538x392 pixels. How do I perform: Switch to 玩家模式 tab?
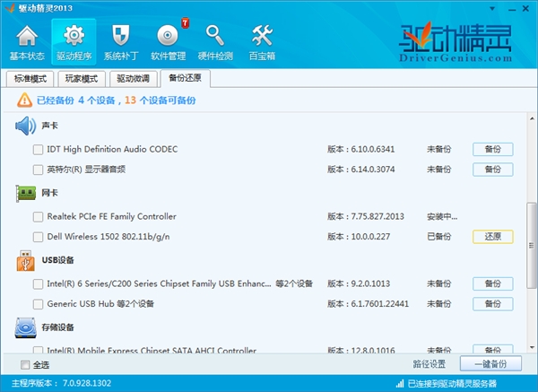coord(82,79)
